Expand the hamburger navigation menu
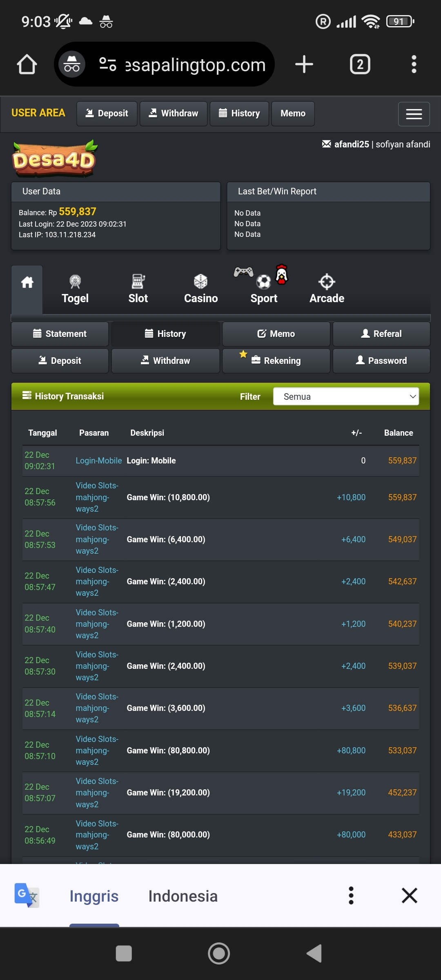The height and width of the screenshot is (980, 441). pyautogui.click(x=414, y=114)
